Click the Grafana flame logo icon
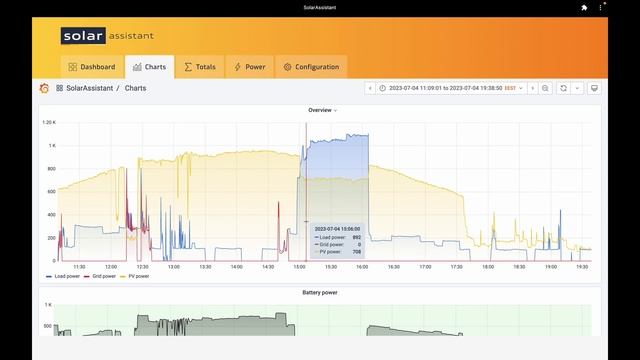Screen dimensions: 640x360 pos(44,88)
